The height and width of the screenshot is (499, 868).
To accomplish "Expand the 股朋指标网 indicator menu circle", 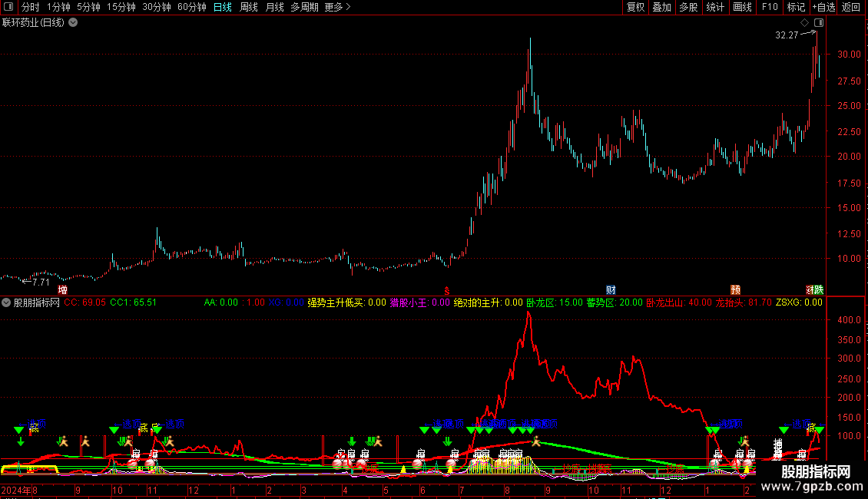I will coord(6,302).
